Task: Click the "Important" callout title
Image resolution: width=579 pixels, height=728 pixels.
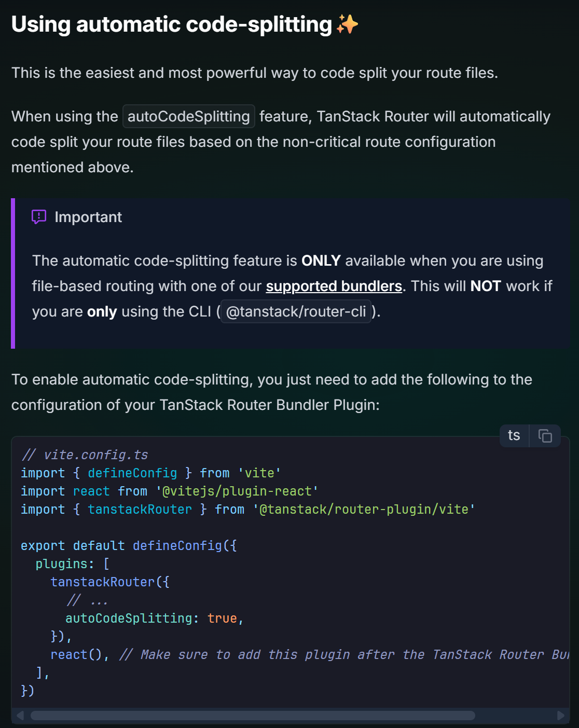Action: [88, 217]
